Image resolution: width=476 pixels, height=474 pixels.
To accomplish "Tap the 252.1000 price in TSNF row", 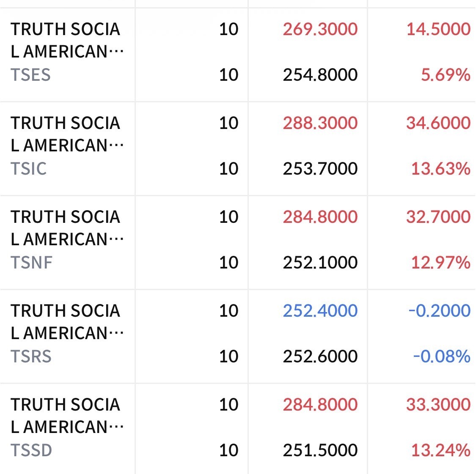I will (320, 263).
